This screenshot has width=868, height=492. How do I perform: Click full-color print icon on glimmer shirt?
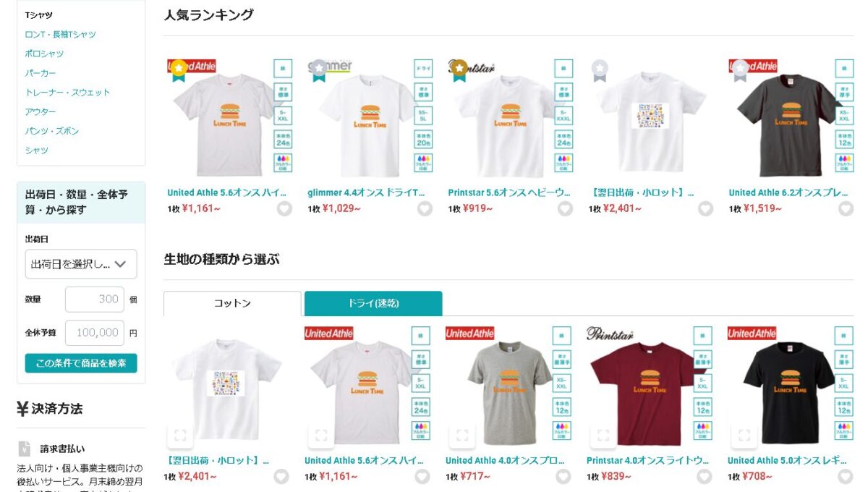click(x=424, y=163)
